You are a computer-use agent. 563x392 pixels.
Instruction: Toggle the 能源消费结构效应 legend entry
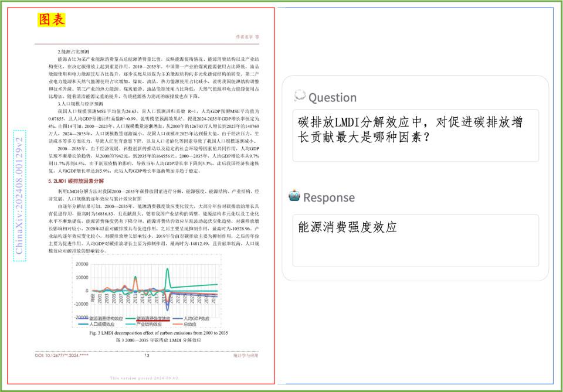click(82, 317)
